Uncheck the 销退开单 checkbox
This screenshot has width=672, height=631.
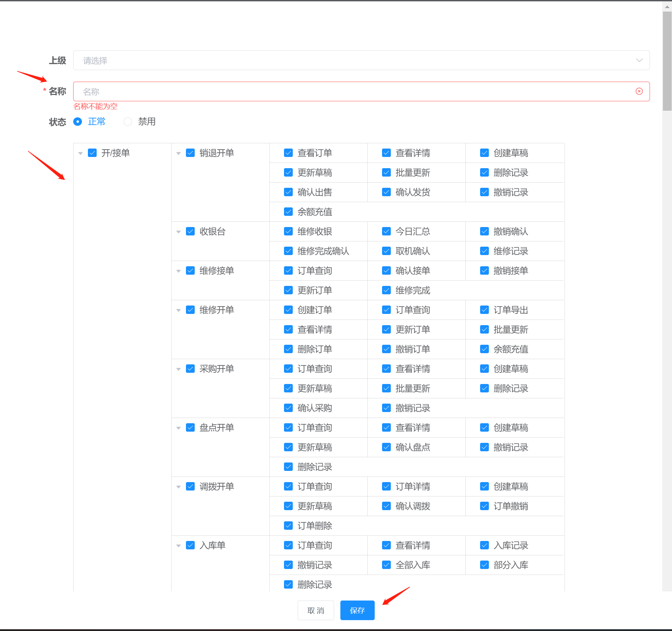point(190,153)
